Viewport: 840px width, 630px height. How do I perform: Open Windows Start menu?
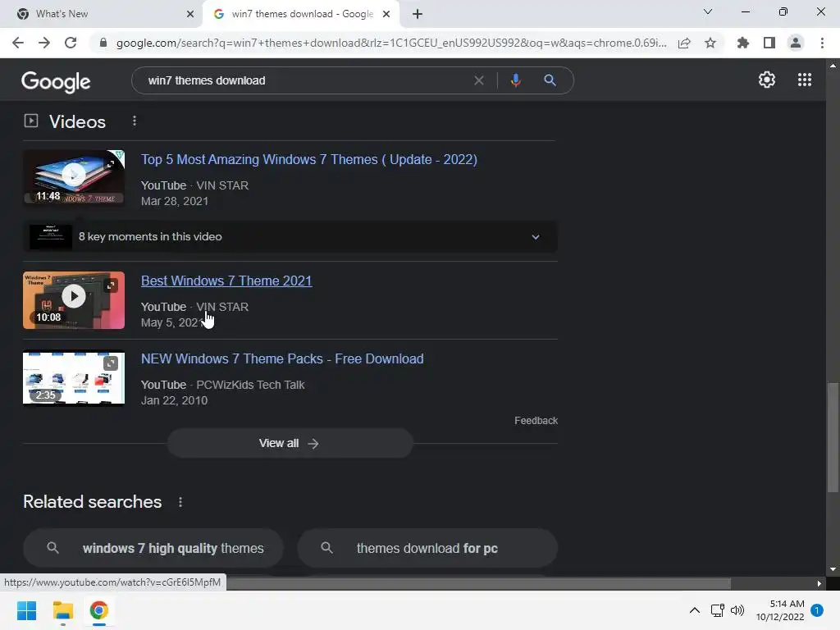tap(27, 610)
